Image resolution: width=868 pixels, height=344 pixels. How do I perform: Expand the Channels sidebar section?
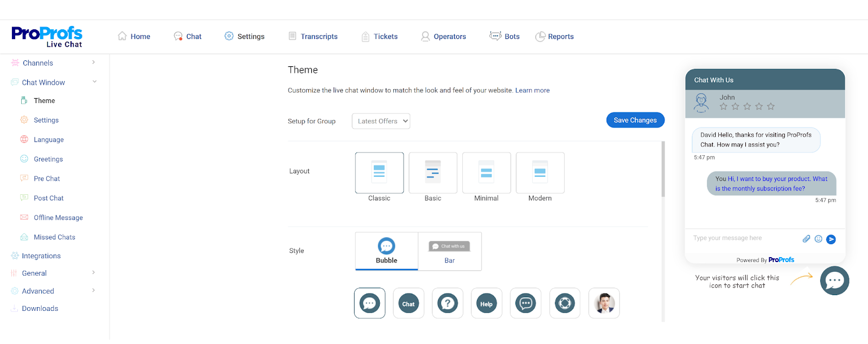tap(54, 63)
